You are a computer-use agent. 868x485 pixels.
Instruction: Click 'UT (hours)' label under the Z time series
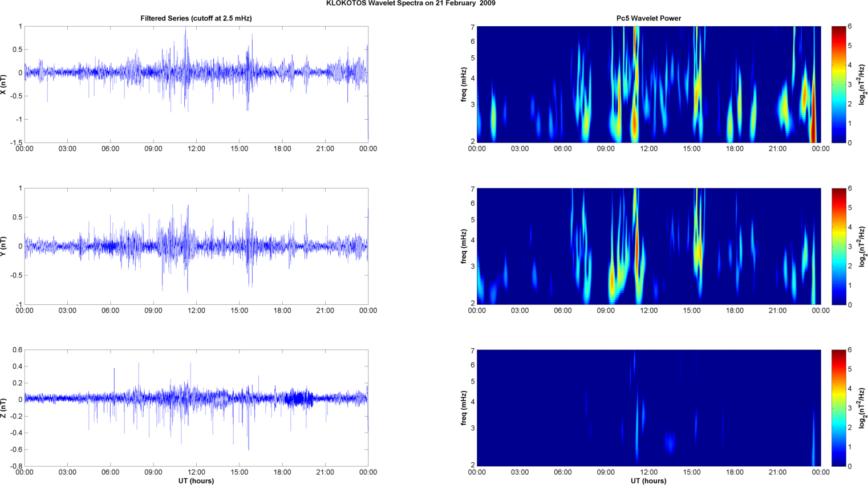(196, 481)
